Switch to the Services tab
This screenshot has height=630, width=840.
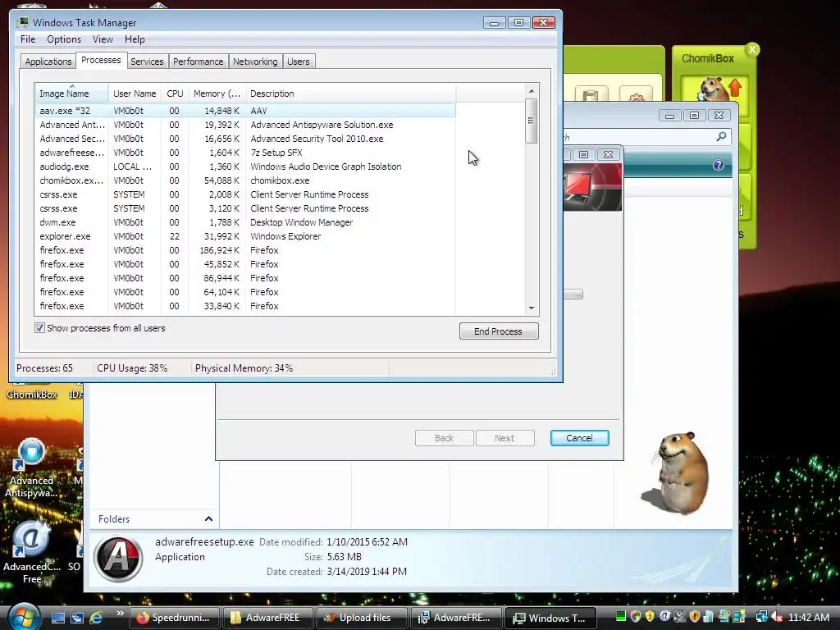click(x=147, y=62)
